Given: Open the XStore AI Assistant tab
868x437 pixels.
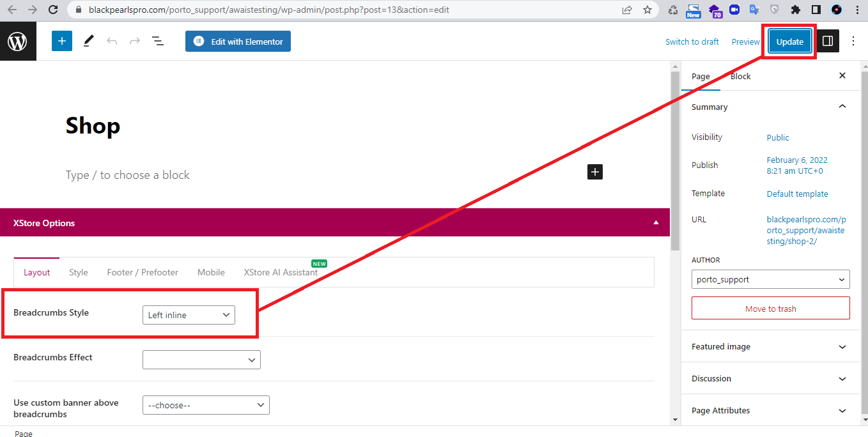Looking at the screenshot, I should [x=281, y=272].
